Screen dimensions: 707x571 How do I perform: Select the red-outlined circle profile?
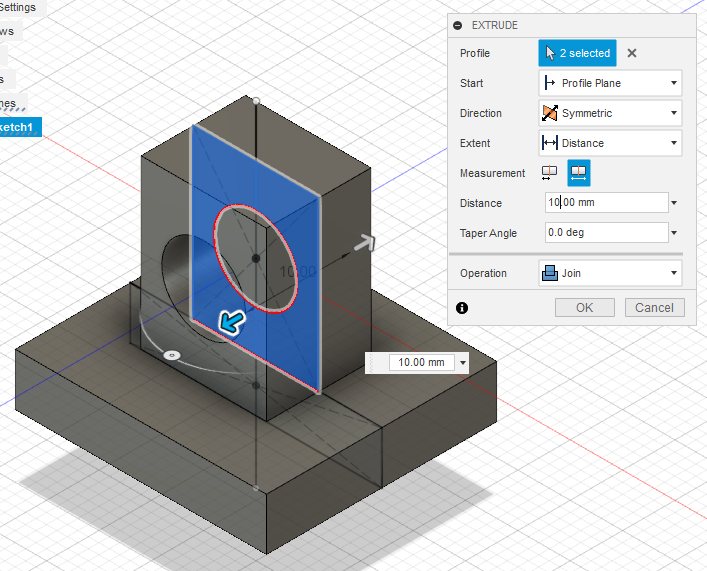(256, 258)
